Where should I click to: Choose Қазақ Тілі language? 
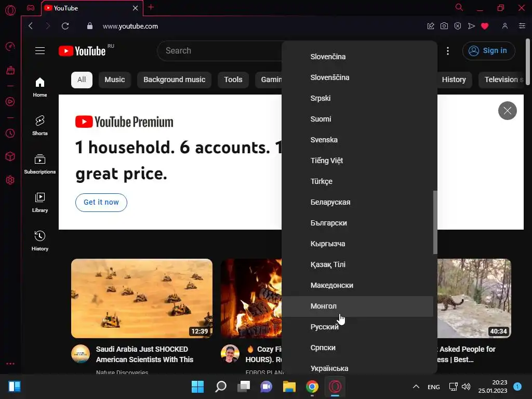[357, 264]
